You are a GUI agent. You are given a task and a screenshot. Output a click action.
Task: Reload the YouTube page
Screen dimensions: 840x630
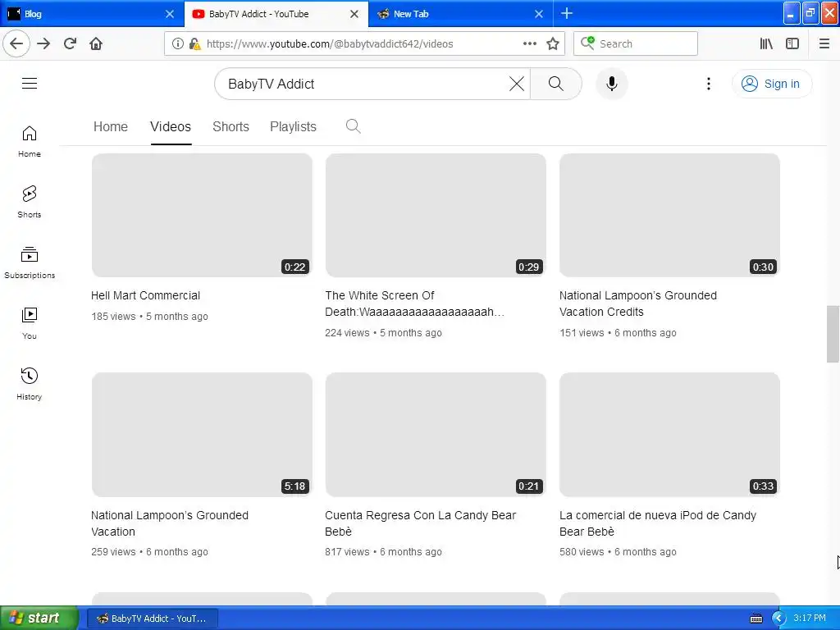(x=70, y=43)
